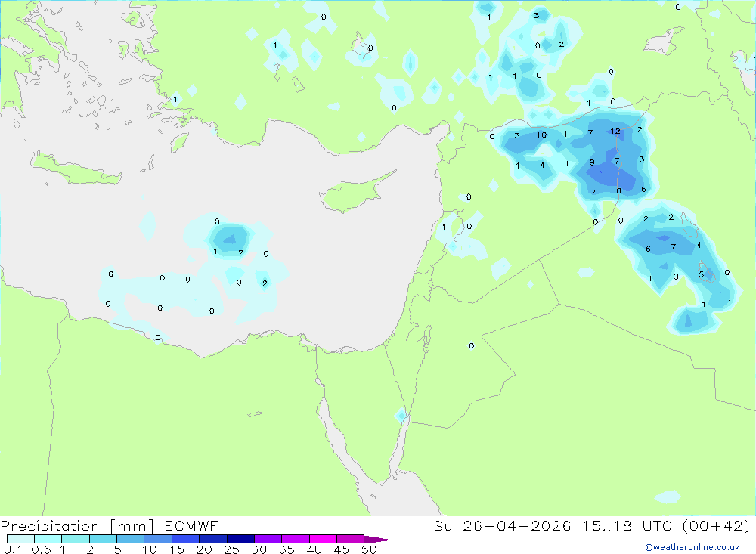Screen dimensions: 756x554
Task: Select the 1–2 mm legend color swatch
Action: tap(76, 539)
